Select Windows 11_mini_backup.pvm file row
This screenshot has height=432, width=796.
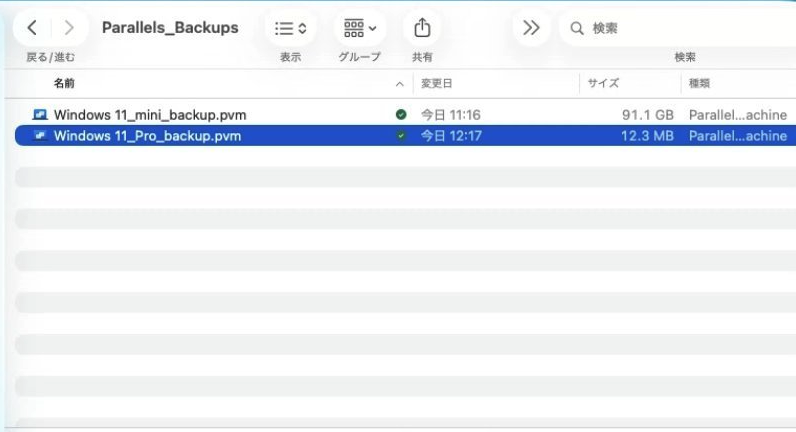[406, 115]
